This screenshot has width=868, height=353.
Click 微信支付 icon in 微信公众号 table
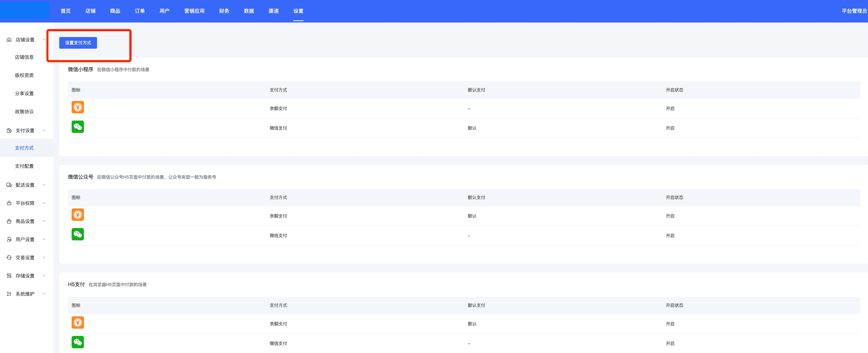(x=78, y=234)
